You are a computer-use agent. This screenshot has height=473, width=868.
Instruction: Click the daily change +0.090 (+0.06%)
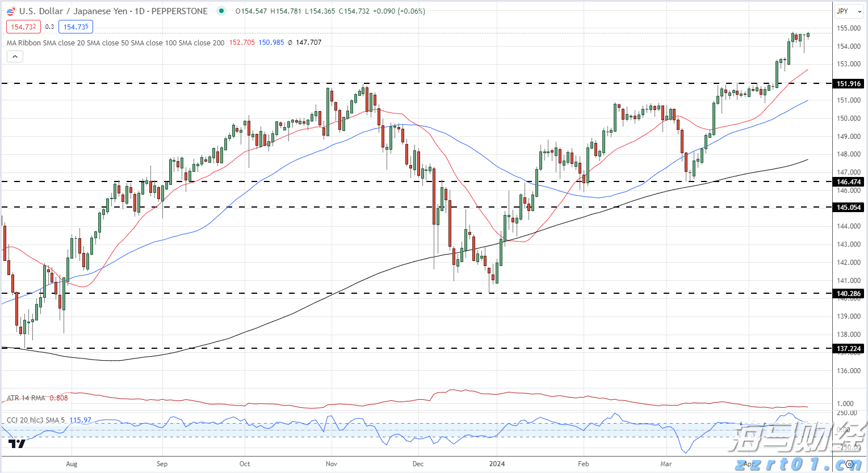point(399,11)
